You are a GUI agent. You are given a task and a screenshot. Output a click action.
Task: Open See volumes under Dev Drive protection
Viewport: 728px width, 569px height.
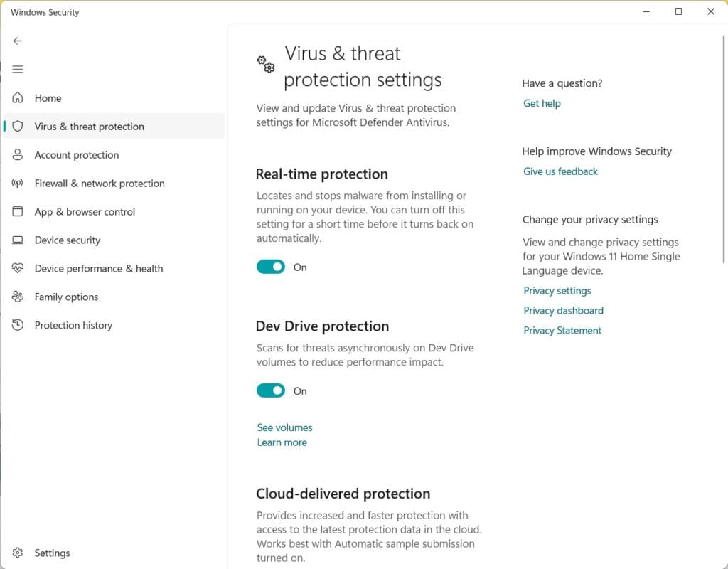pos(284,427)
